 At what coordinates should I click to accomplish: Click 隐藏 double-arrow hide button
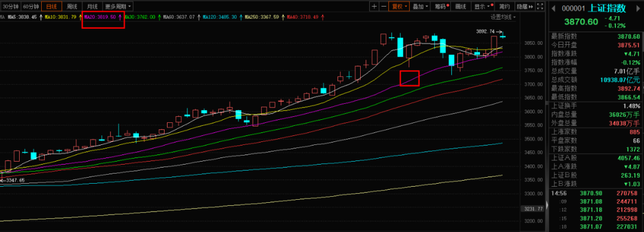pyautogui.click(x=525, y=7)
